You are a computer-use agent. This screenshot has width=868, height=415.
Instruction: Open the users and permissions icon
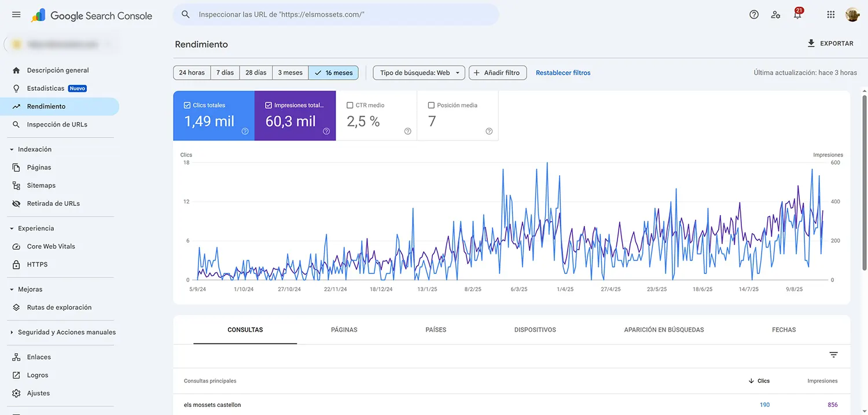click(x=775, y=14)
